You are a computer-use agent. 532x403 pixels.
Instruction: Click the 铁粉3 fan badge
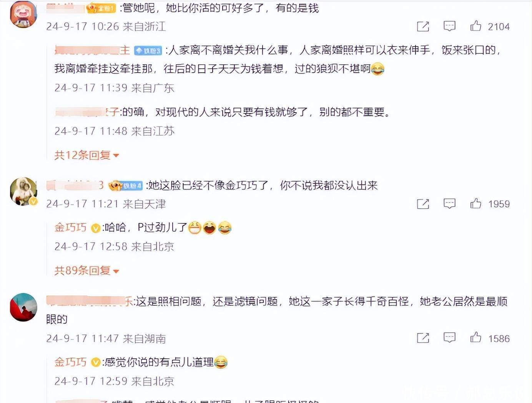pyautogui.click(x=148, y=50)
